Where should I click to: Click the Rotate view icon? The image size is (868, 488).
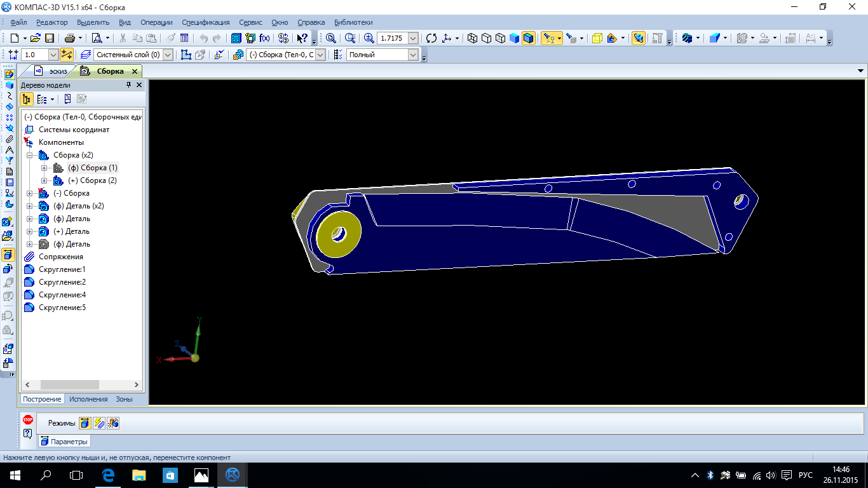(x=431, y=38)
